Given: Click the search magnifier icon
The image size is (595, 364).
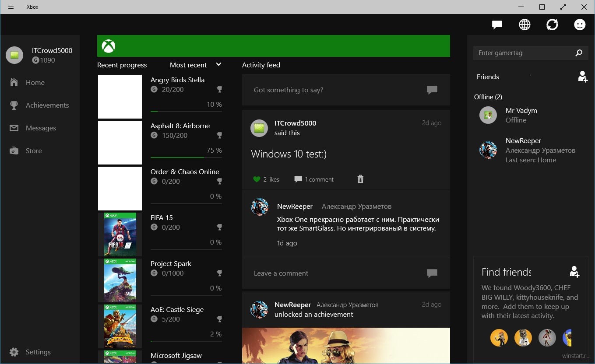Looking at the screenshot, I should point(579,53).
